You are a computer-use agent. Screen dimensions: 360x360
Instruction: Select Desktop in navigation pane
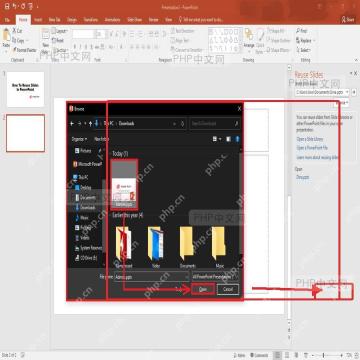(x=83, y=188)
